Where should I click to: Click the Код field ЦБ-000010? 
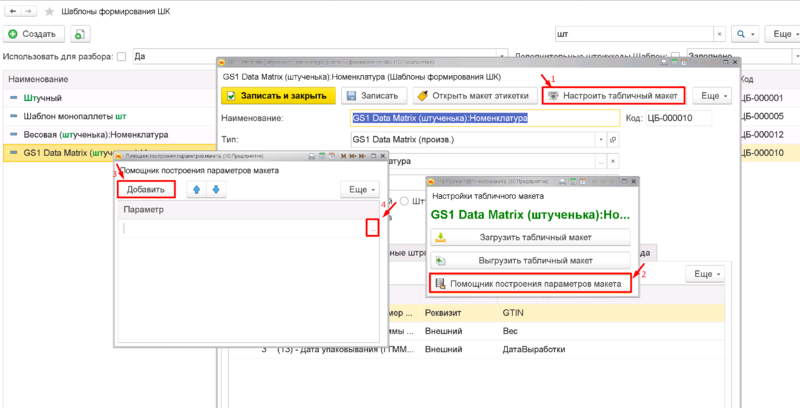point(678,118)
